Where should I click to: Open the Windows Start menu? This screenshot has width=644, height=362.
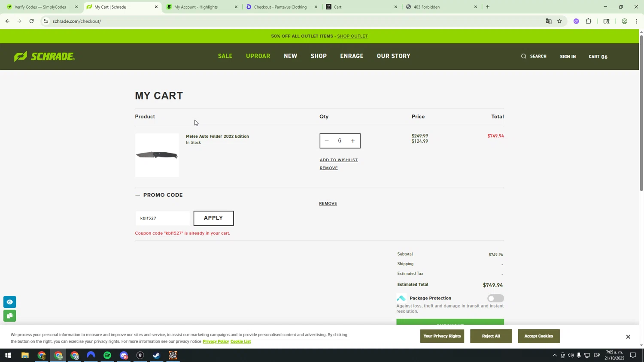[x=8, y=356]
